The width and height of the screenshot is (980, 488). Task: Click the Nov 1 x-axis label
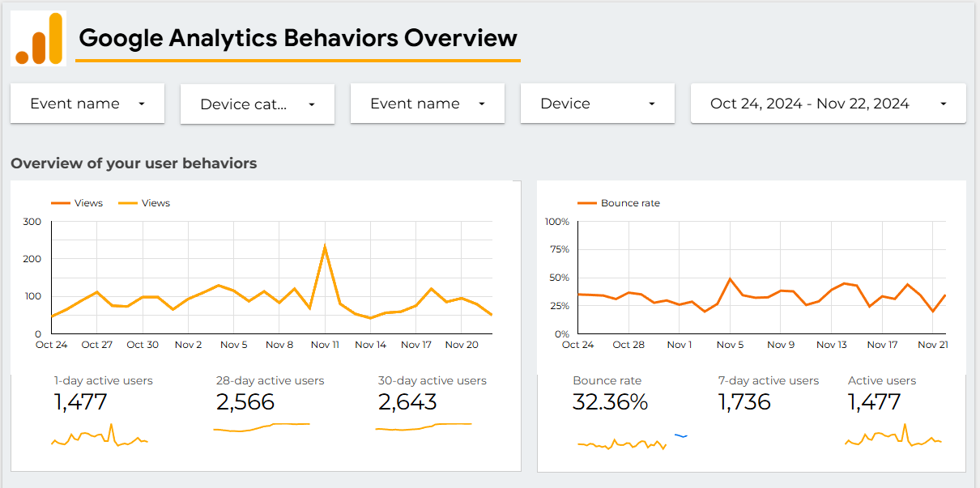coord(680,345)
